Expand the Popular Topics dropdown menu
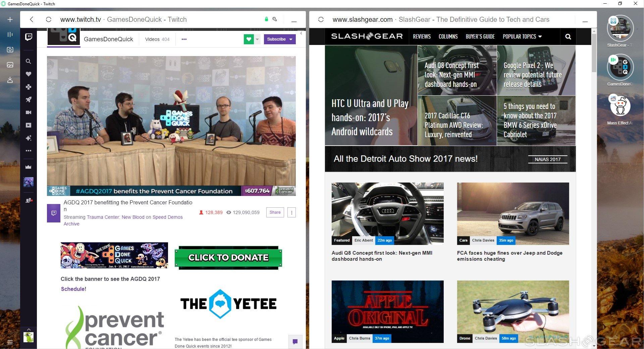The width and height of the screenshot is (644, 349). (522, 37)
